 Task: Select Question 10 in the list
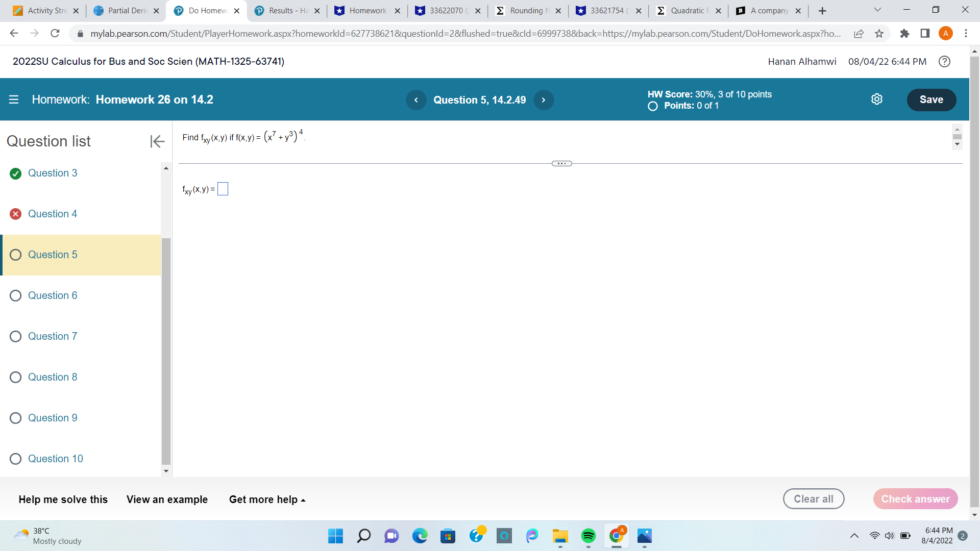pyautogui.click(x=55, y=459)
